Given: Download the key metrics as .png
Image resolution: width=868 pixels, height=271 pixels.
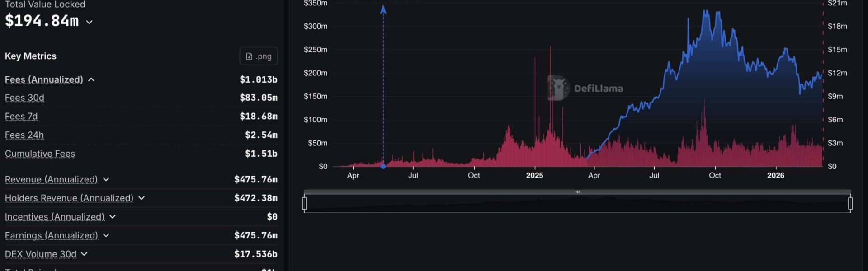Looking at the screenshot, I should [x=259, y=56].
